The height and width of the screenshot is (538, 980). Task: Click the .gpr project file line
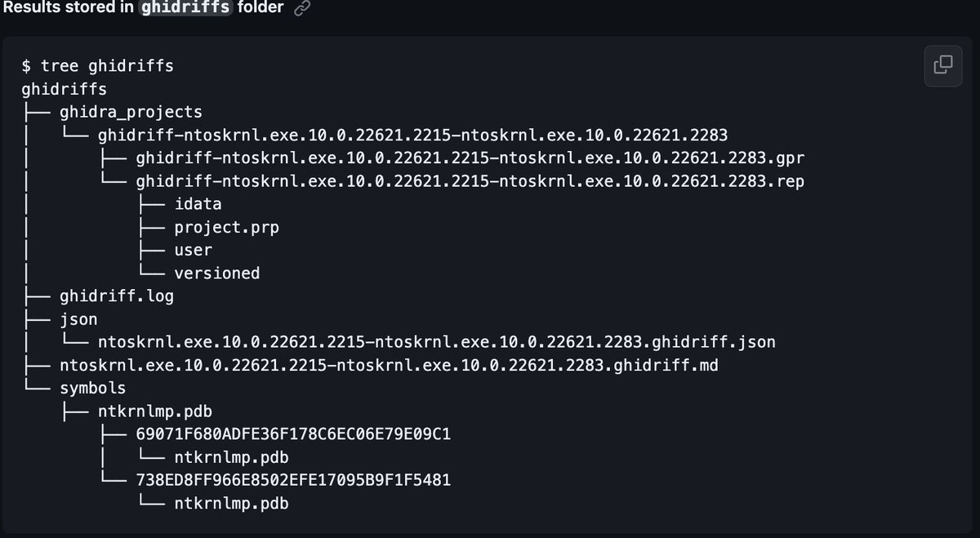pos(470,158)
